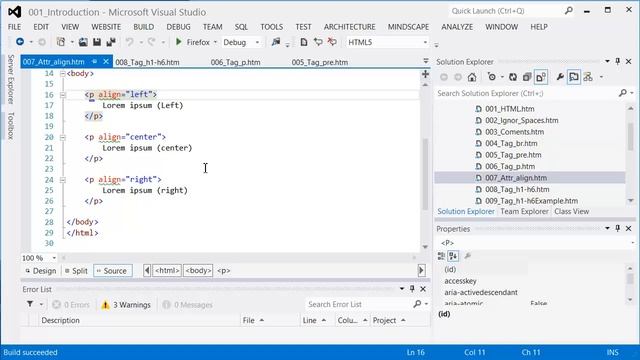This screenshot has width=640, height=360.
Task: Toggle the 0 Messages filter
Action: (x=187, y=304)
